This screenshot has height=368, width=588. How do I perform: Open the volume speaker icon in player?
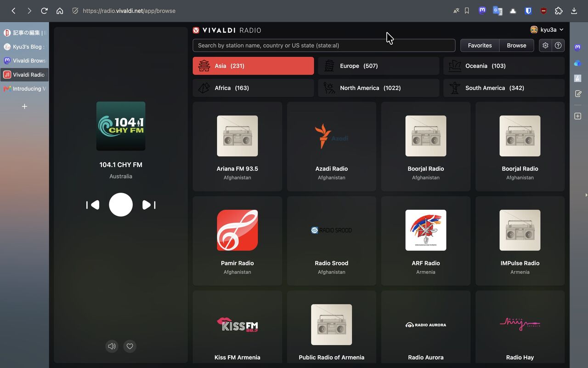(112, 346)
